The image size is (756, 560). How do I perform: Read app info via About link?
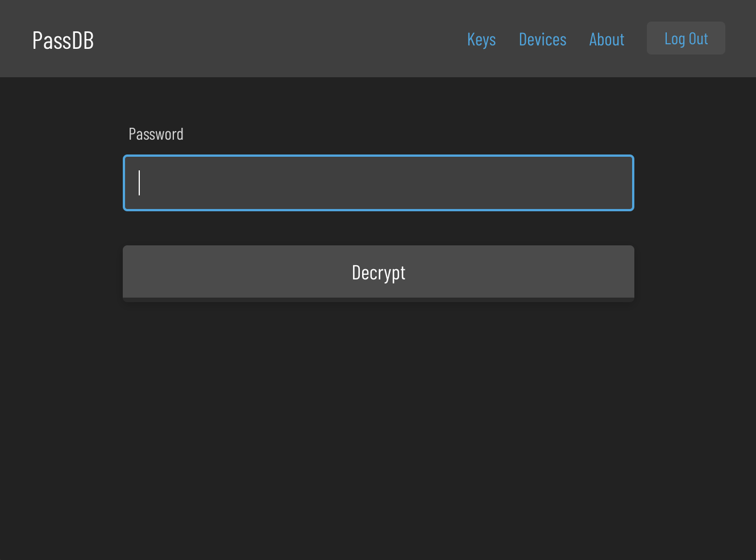(x=607, y=39)
